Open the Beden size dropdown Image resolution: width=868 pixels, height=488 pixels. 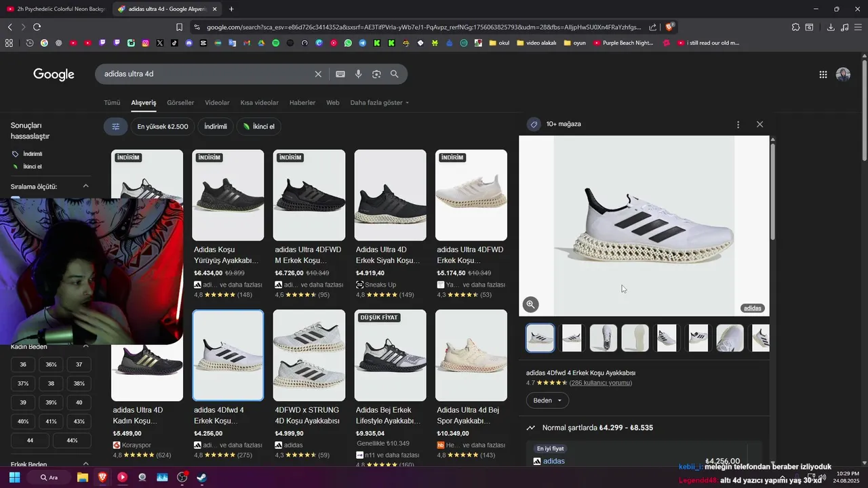point(547,401)
